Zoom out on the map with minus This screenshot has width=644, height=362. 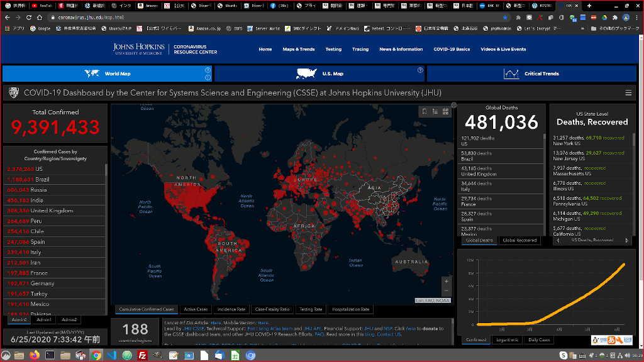447,290
